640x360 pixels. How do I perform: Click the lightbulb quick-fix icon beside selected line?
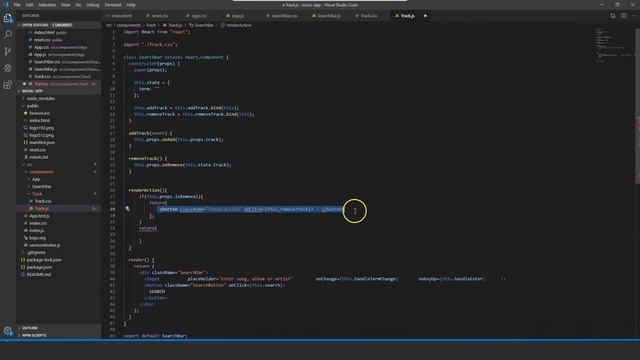click(127, 209)
